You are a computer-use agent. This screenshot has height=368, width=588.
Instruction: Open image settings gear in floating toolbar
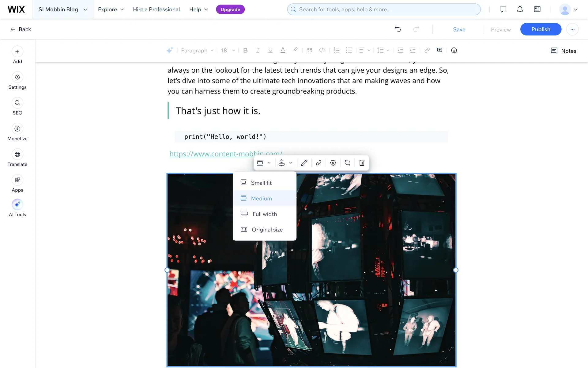[333, 163]
